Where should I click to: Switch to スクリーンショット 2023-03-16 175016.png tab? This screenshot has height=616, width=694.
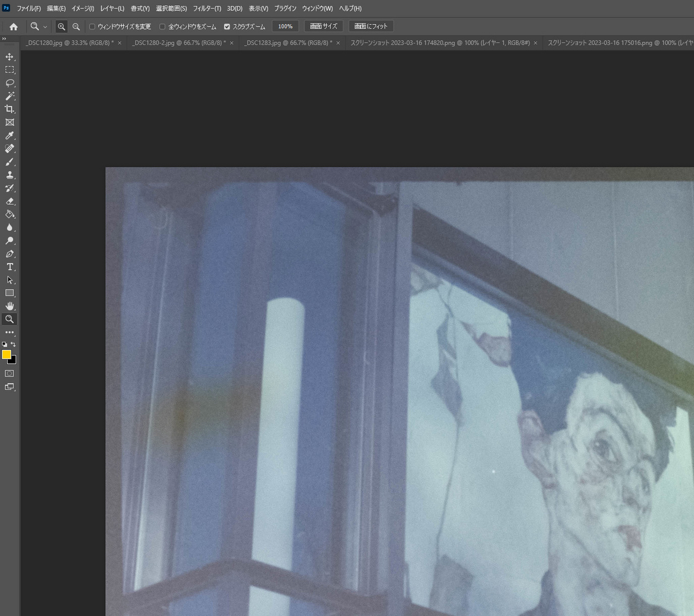[x=620, y=43]
